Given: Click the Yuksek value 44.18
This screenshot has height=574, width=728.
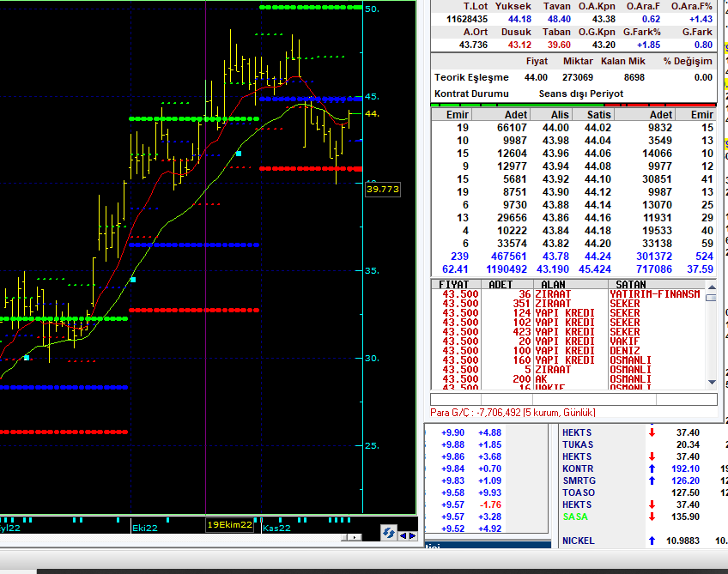Looking at the screenshot, I should (519, 19).
